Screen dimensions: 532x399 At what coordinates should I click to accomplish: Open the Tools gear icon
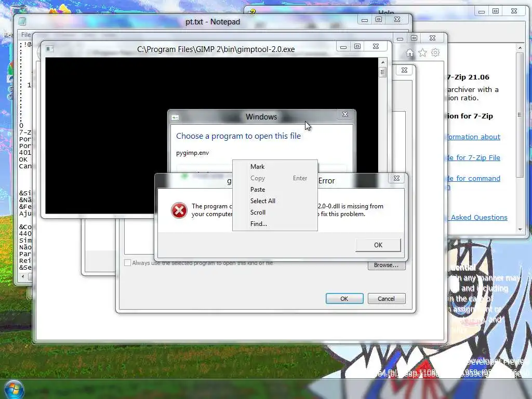435,52
